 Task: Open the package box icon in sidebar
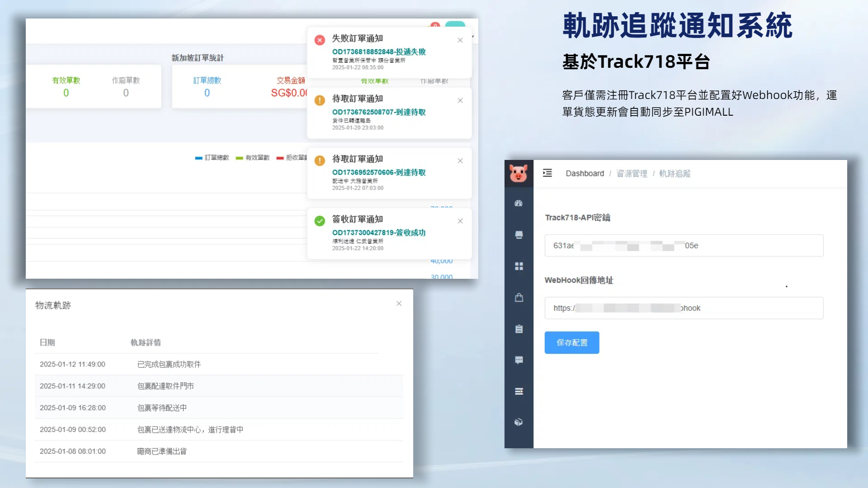pos(519,422)
